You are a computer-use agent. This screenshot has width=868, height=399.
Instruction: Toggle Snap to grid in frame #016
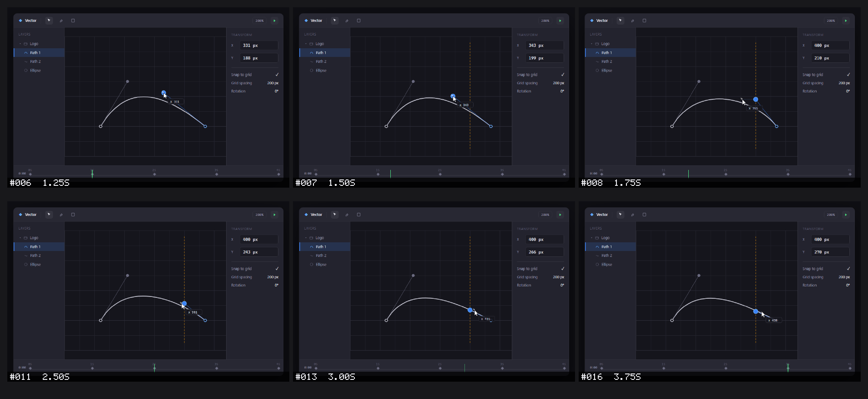pos(848,269)
